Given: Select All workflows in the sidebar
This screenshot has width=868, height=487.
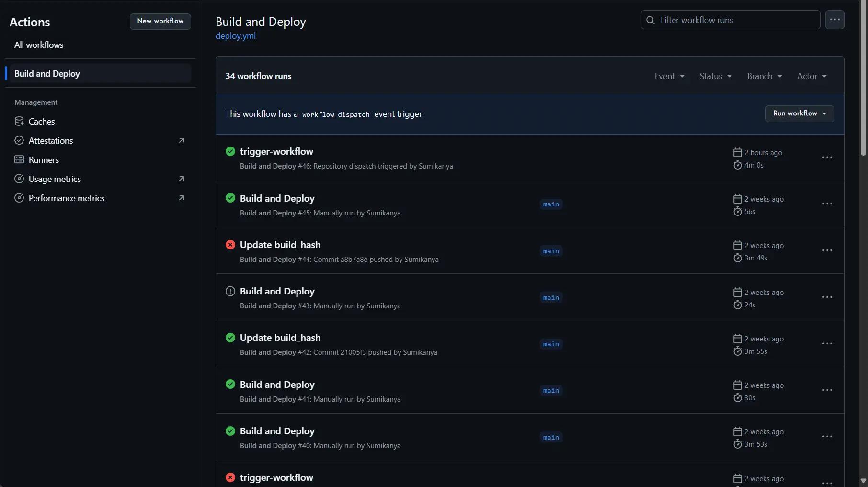Looking at the screenshot, I should 39,45.
